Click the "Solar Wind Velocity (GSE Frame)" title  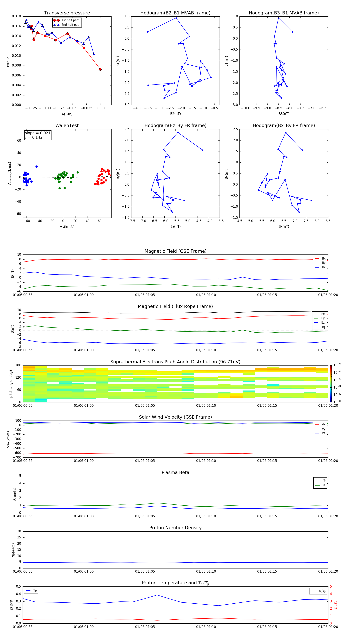point(175,417)
